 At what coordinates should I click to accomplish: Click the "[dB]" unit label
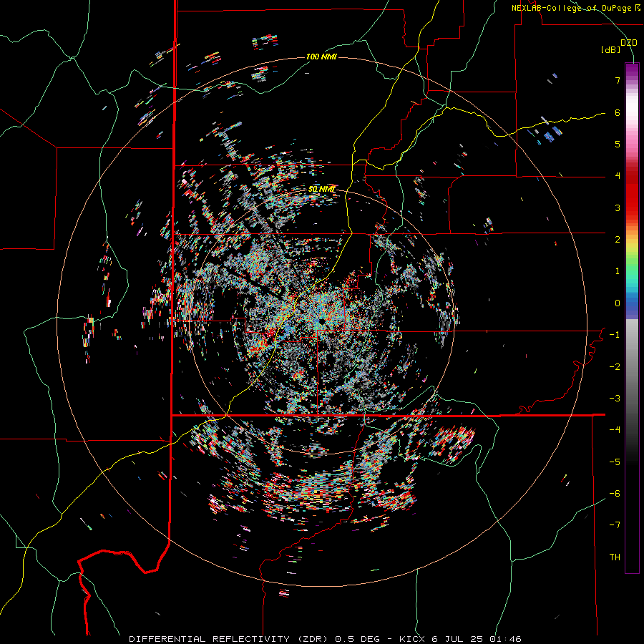(610, 50)
